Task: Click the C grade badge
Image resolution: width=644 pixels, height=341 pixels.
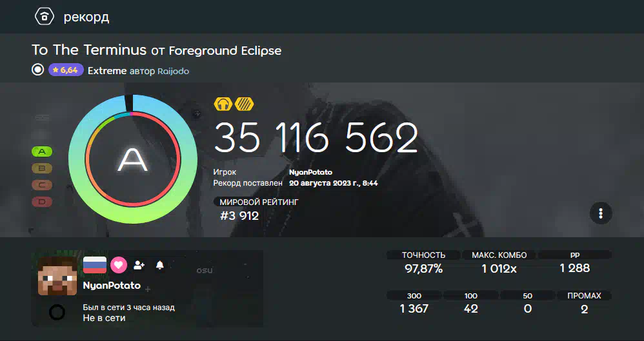Action: [42, 185]
